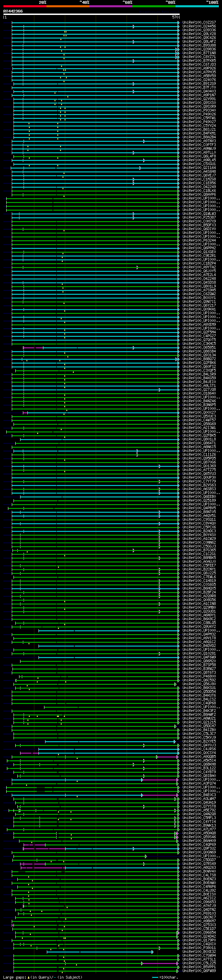The image size is (222, 980).
Task: Open hit UniRef100_O65851
Action: point(199,347)
